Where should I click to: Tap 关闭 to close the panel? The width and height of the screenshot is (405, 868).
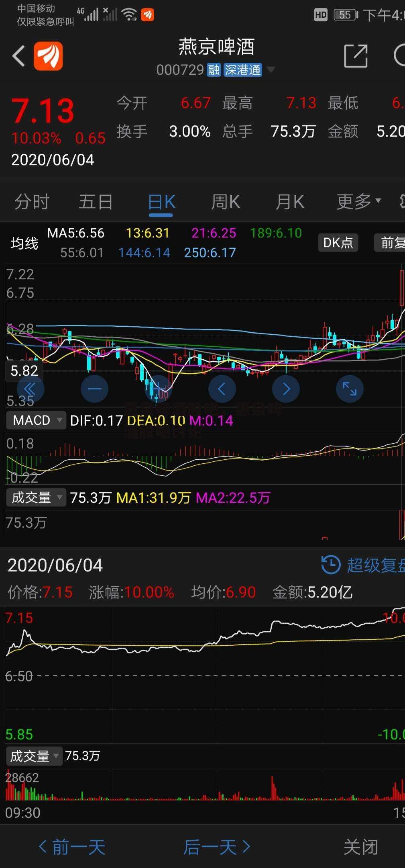point(361,847)
